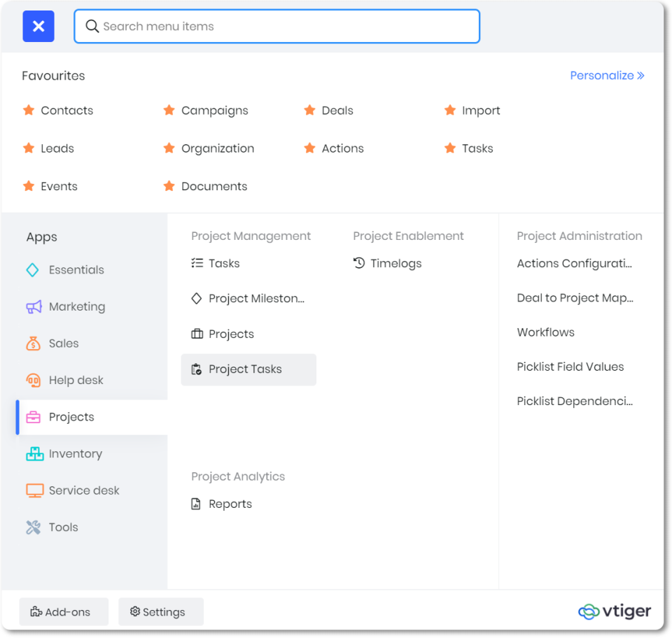The width and height of the screenshot is (672, 638).
Task: Open the Add-ons button
Action: pos(63,611)
